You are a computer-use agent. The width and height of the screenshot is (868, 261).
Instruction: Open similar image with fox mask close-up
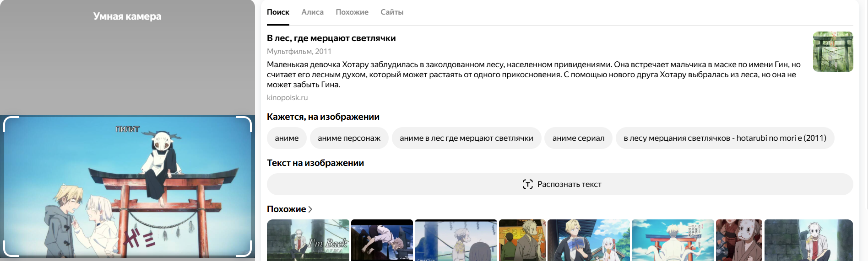point(739,240)
